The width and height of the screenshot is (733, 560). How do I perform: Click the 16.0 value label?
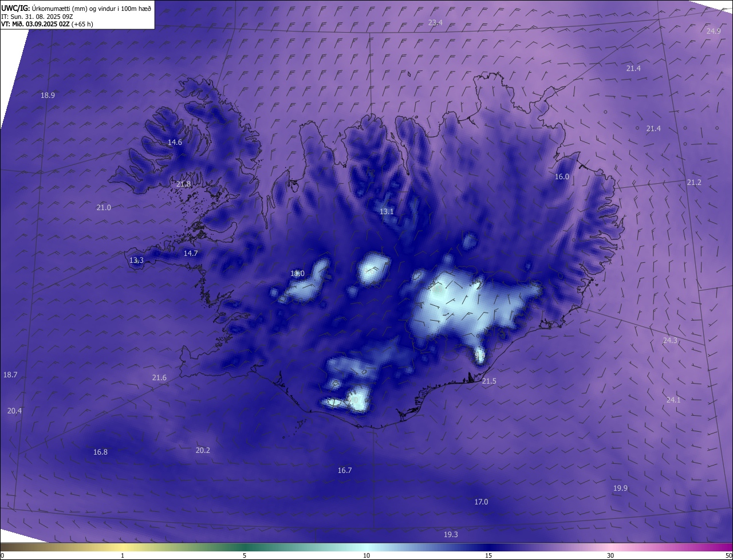pos(562,176)
